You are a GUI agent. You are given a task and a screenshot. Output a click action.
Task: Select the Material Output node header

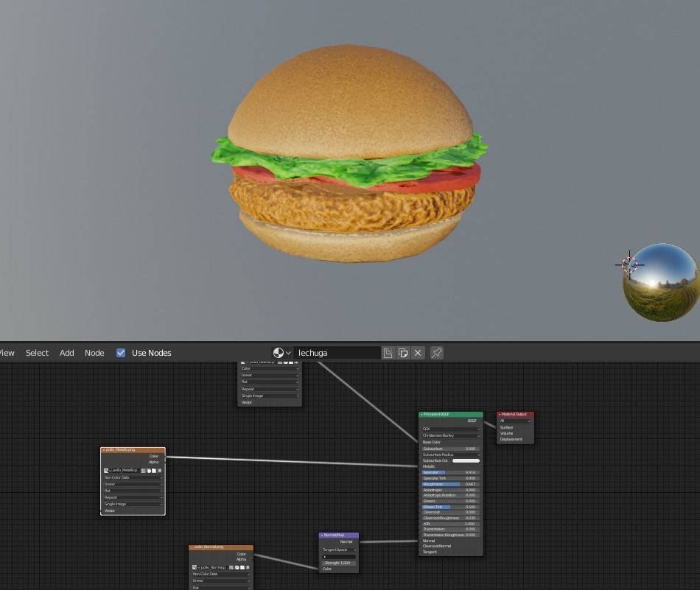click(515, 415)
